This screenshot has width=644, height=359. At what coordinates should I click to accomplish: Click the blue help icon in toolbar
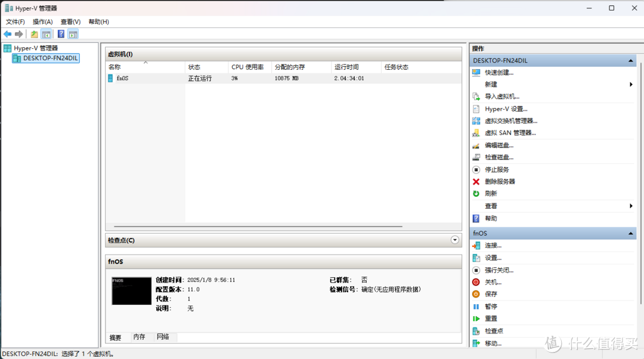click(x=61, y=34)
